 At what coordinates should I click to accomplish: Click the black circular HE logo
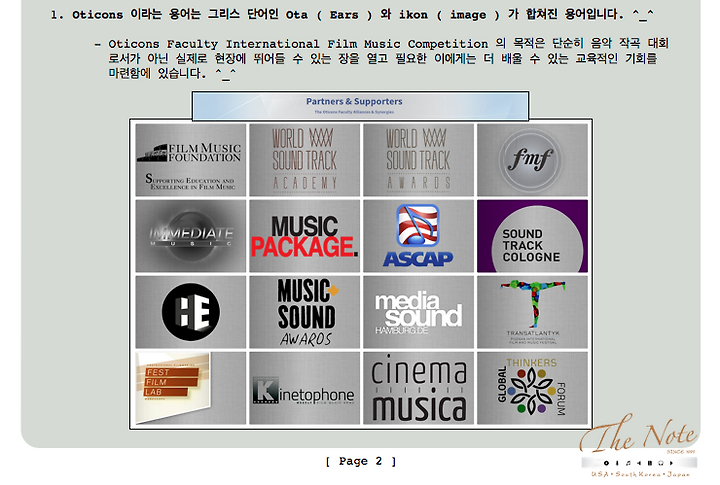click(191, 312)
